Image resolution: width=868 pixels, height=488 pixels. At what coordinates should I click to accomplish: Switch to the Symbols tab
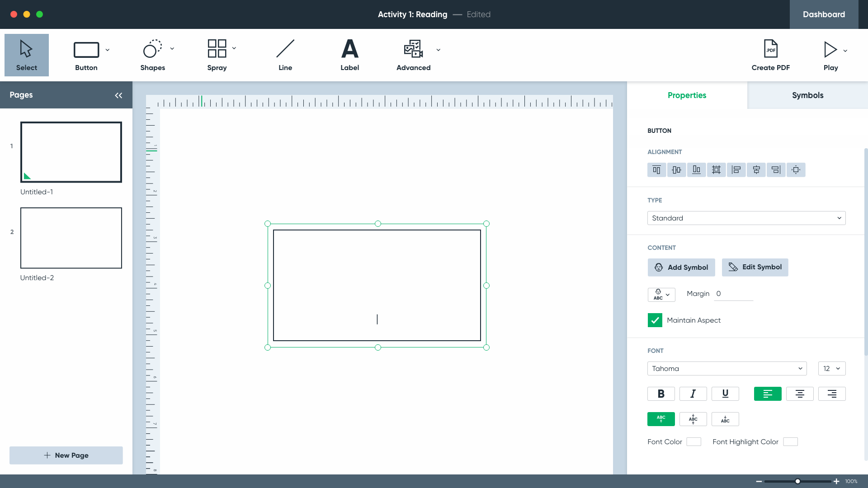[x=807, y=95]
